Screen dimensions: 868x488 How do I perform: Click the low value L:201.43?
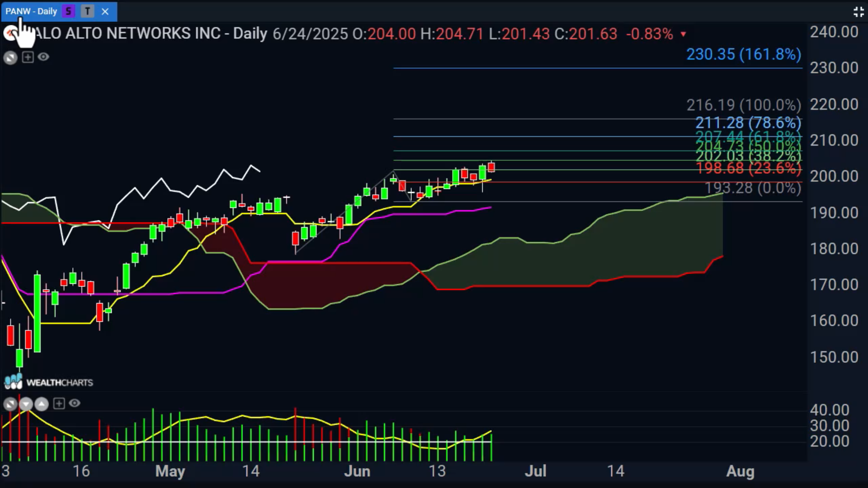(519, 34)
